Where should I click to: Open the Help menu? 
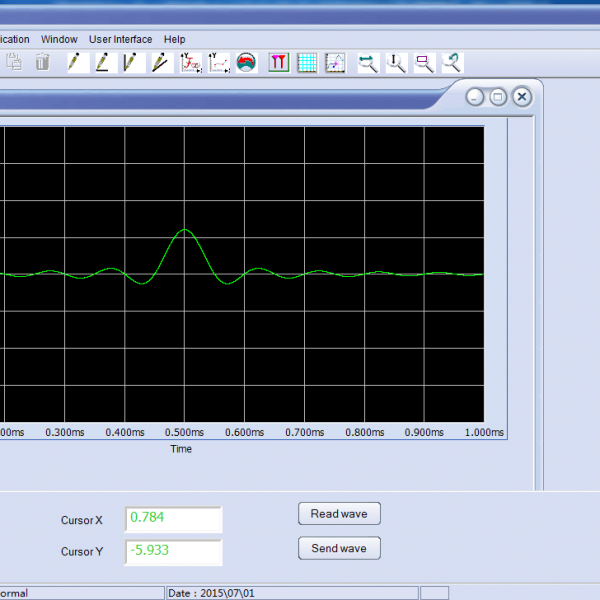[x=174, y=39]
